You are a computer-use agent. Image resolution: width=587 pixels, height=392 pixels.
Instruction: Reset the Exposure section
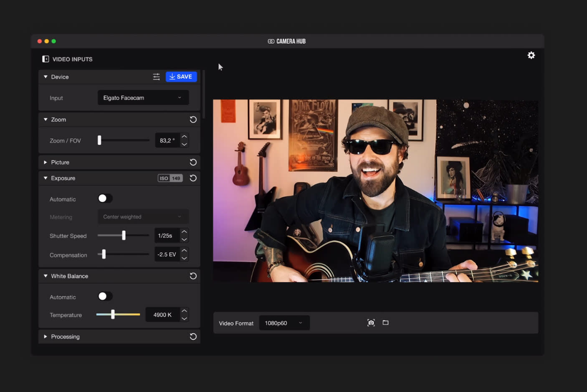tap(193, 178)
